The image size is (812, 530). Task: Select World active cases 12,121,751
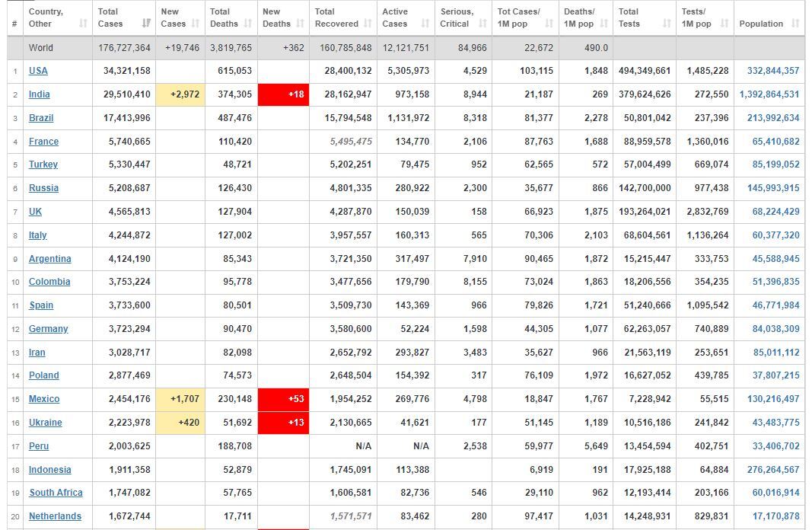click(406, 48)
